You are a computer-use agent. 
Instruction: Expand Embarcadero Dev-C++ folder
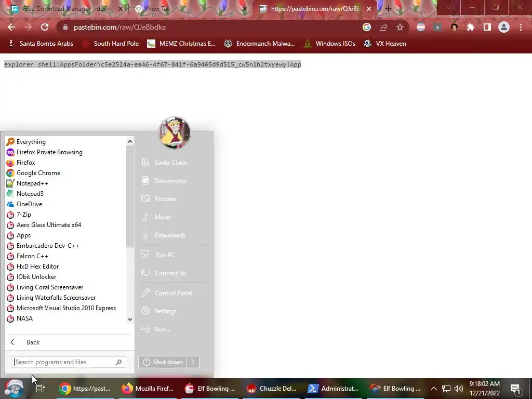click(x=66, y=246)
